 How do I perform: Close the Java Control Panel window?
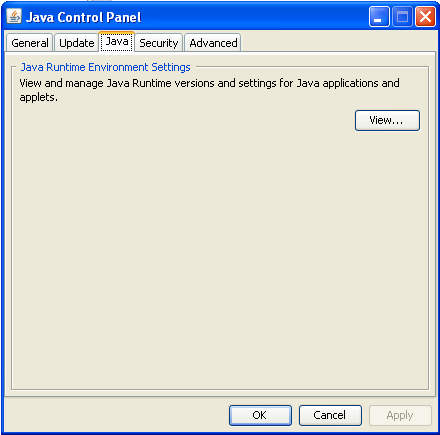click(x=425, y=16)
